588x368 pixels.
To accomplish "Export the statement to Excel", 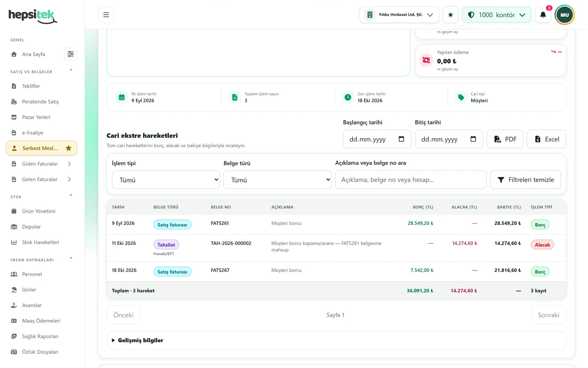I will point(546,139).
